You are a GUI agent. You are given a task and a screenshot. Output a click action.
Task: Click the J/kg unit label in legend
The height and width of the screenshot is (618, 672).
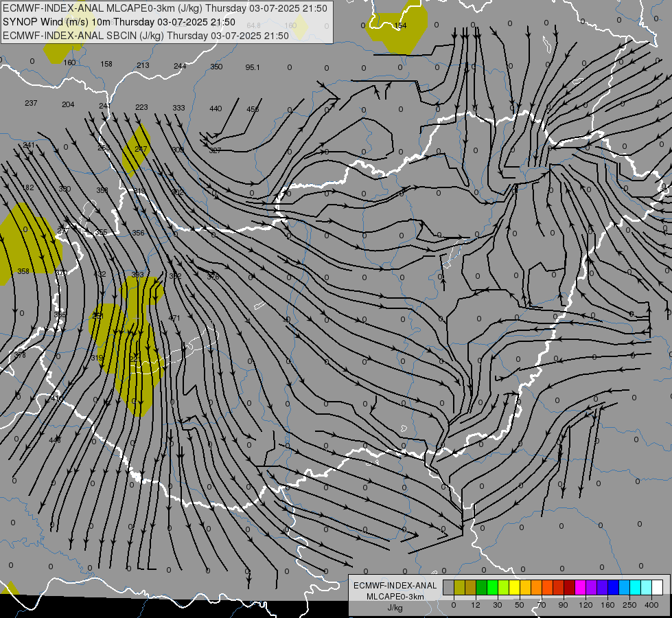point(395,608)
